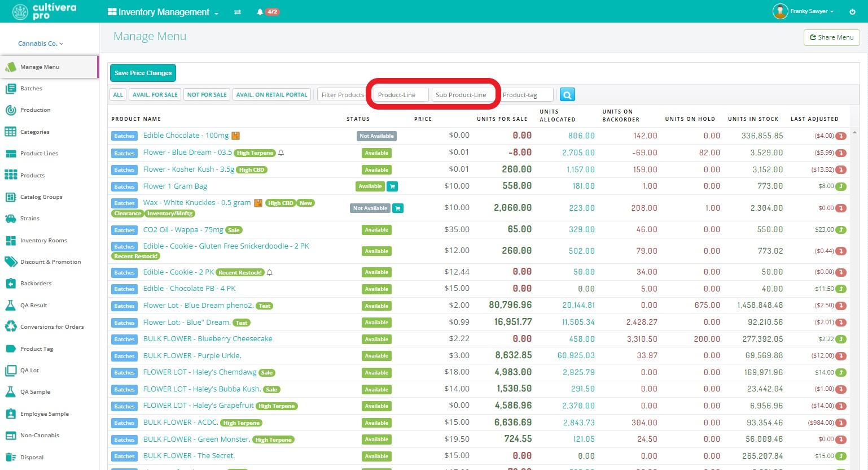Go to Discount & Promotion in sidebar

50,262
